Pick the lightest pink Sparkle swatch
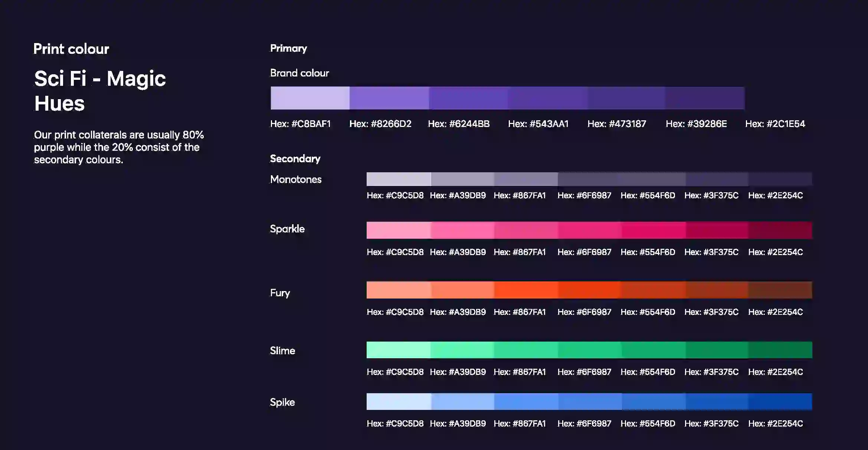868x450 pixels. [x=399, y=230]
